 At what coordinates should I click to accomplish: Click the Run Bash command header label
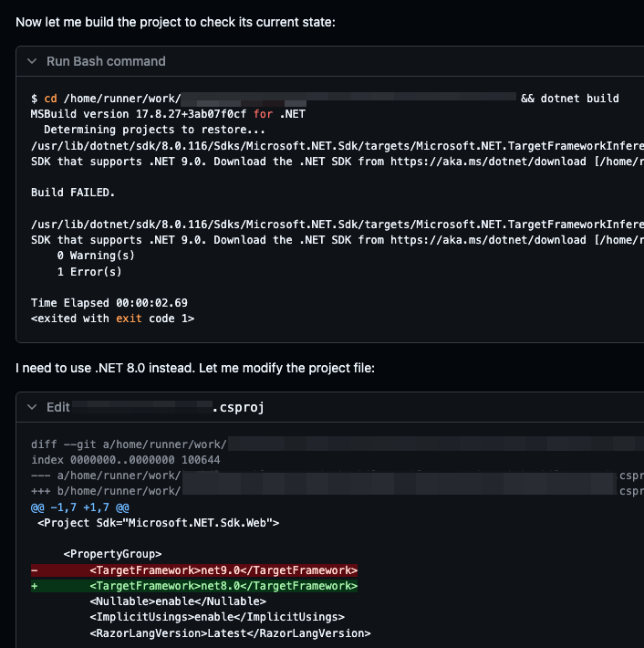click(x=106, y=61)
